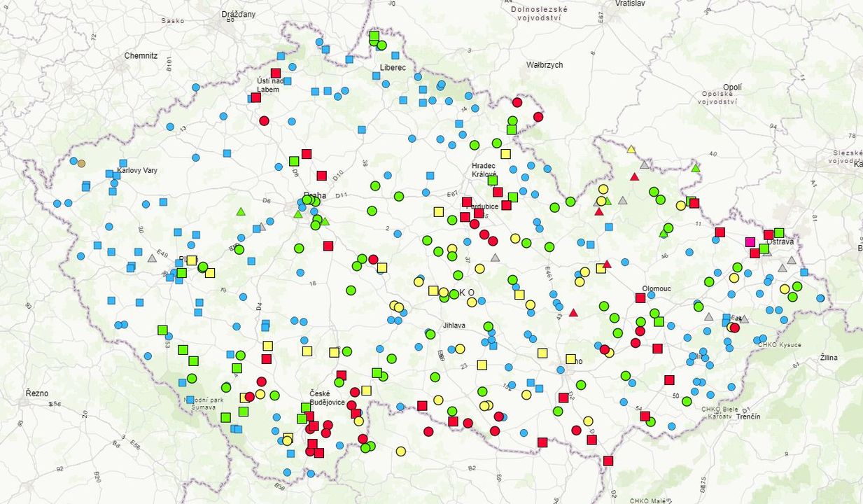This screenshot has height=504, width=863.
Task: Select the red square marker near Ústí nad Labem
Action: (275, 73)
